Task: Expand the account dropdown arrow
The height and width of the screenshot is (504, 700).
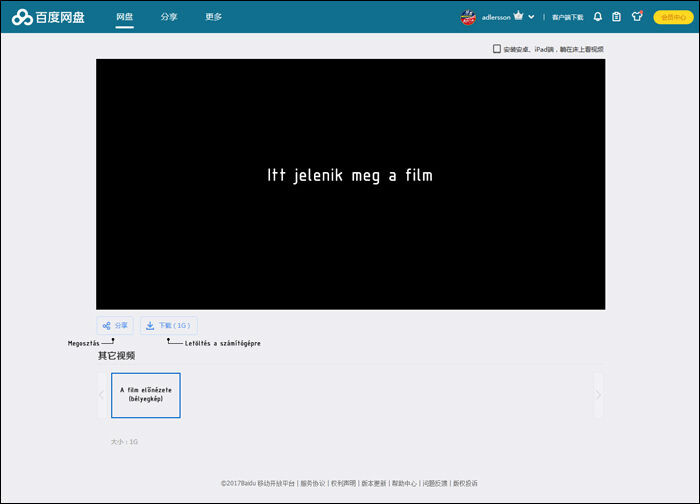Action: tap(531, 17)
